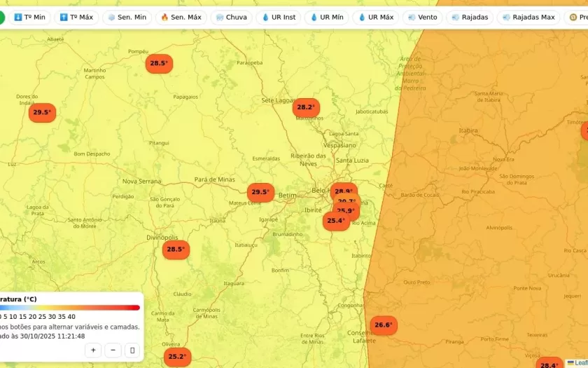Show UR Mín humidity layer
Viewport: 588px width, 368px height.
(x=327, y=18)
